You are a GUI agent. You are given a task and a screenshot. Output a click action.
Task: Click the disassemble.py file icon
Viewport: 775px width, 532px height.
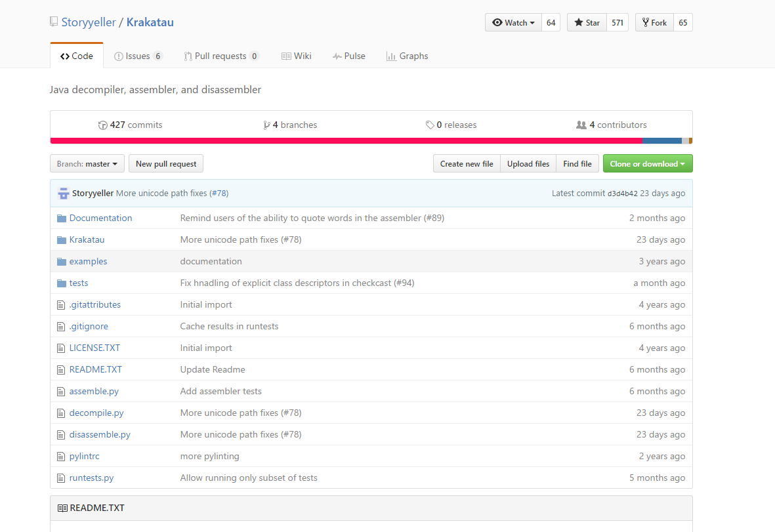pyautogui.click(x=61, y=435)
